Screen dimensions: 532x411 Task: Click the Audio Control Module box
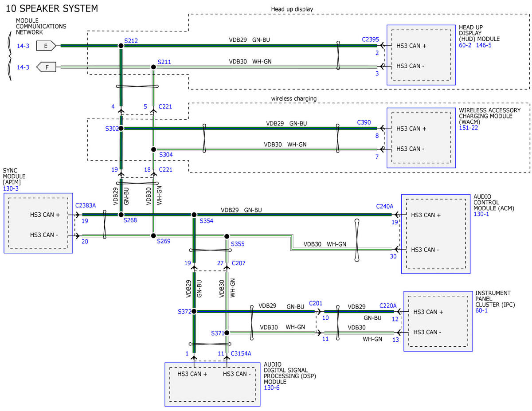[435, 234]
